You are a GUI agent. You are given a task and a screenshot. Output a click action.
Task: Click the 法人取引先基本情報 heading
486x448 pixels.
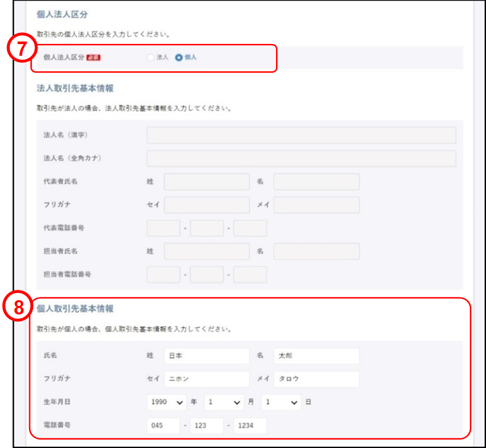tap(75, 88)
